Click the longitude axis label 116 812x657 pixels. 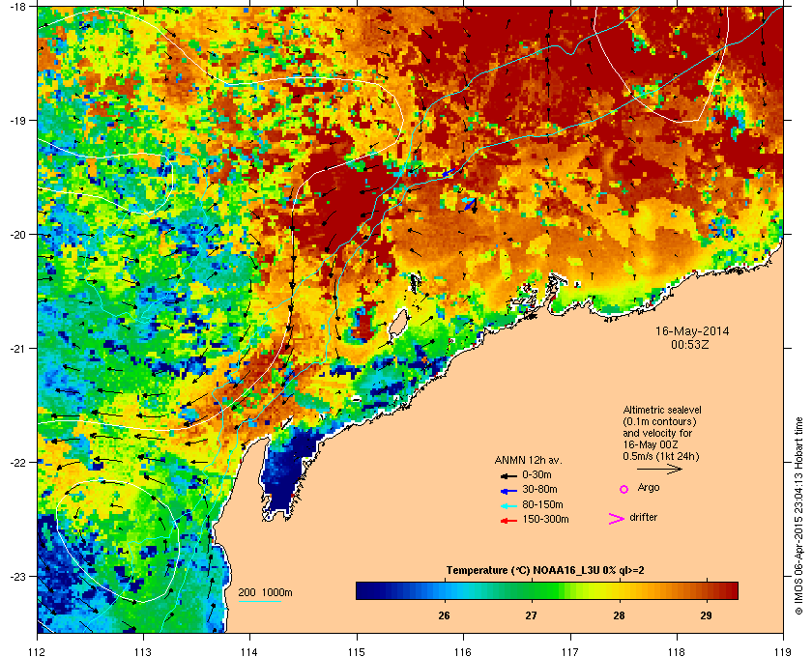(463, 651)
